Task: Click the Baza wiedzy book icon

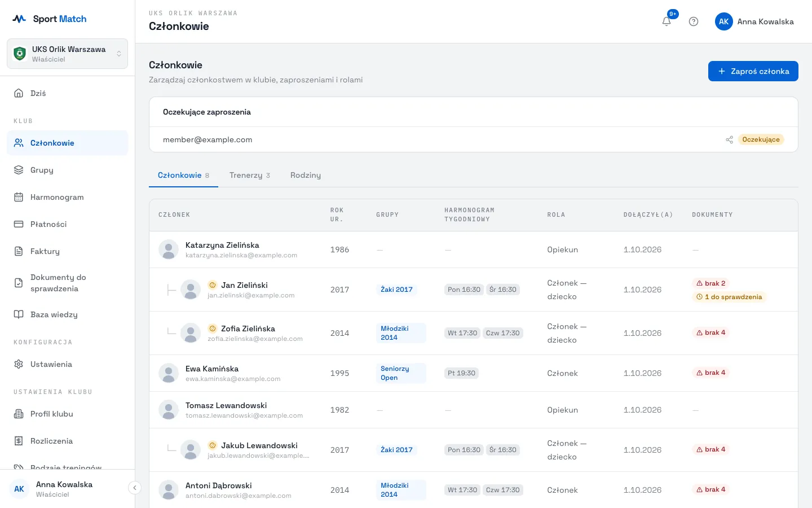Action: pos(19,314)
